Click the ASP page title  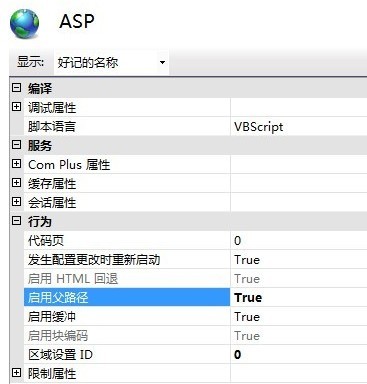pos(77,21)
